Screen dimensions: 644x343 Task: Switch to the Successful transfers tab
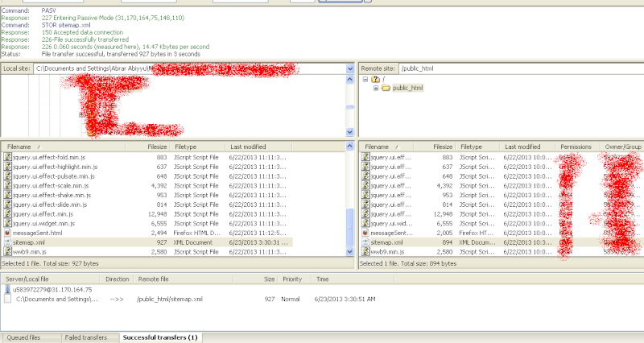click(x=160, y=337)
